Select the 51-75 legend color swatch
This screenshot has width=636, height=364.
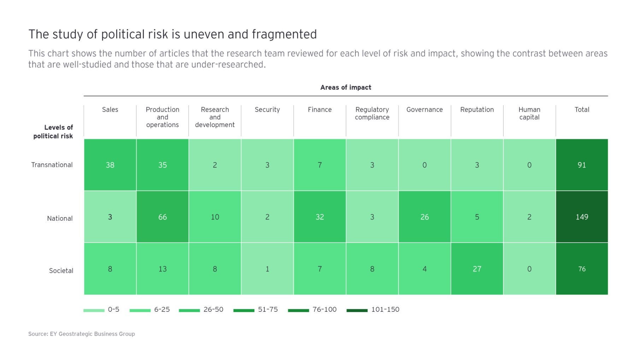coord(244,311)
